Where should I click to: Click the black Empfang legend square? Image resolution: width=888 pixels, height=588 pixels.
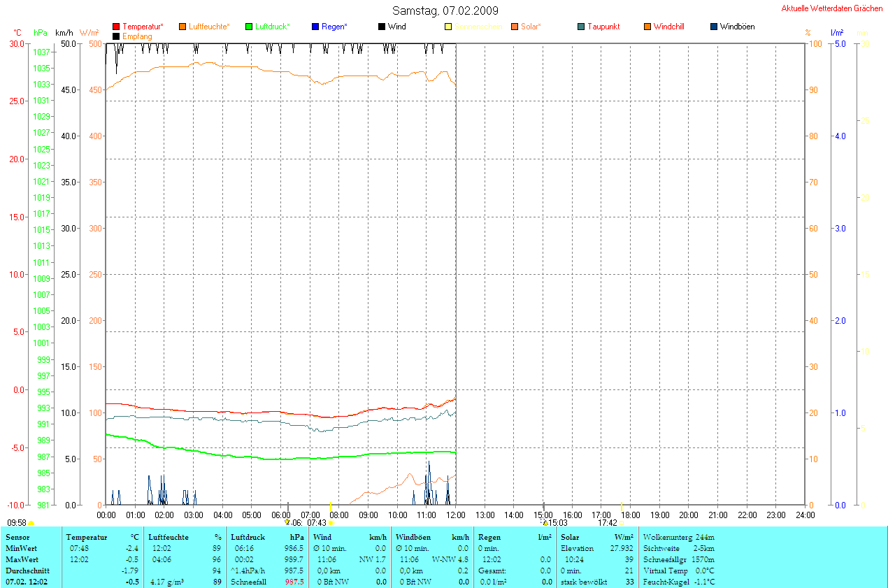(116, 36)
